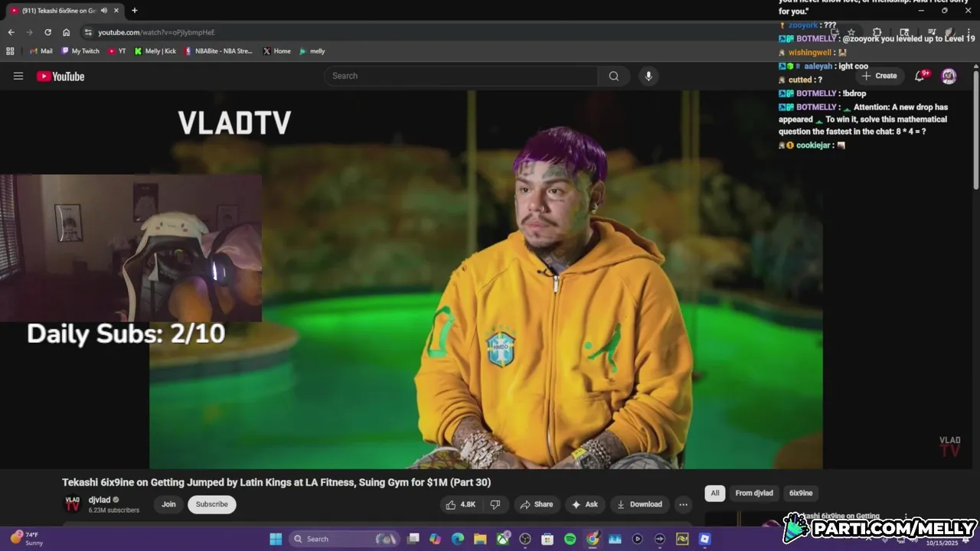Start voice search with the microphone icon

click(648, 76)
